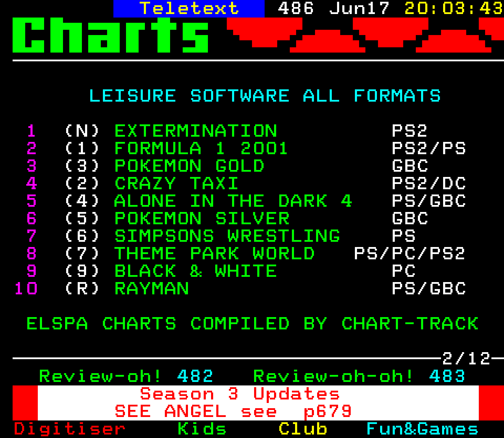
Task: Click the magenta rank number 1
Action: (31, 131)
